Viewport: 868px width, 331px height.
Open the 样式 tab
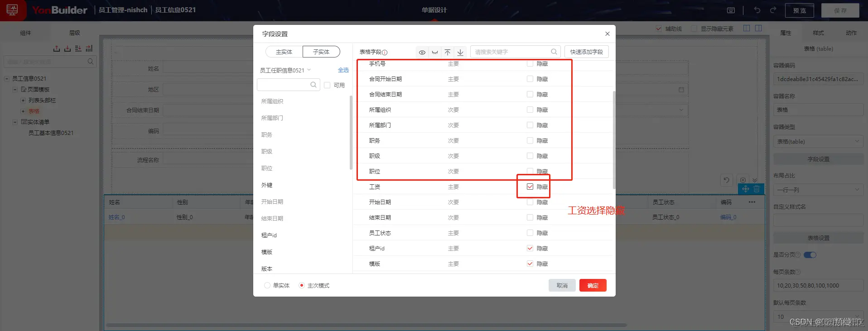pyautogui.click(x=818, y=33)
